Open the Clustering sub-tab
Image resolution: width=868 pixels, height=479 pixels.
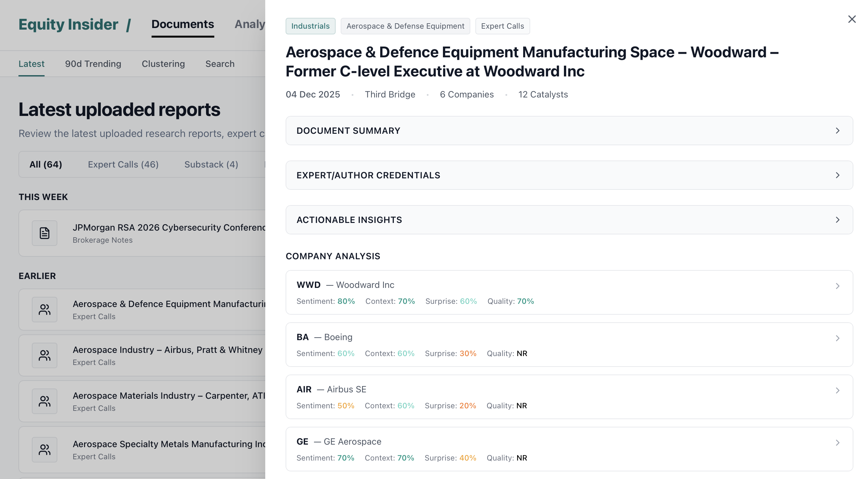[163, 64]
